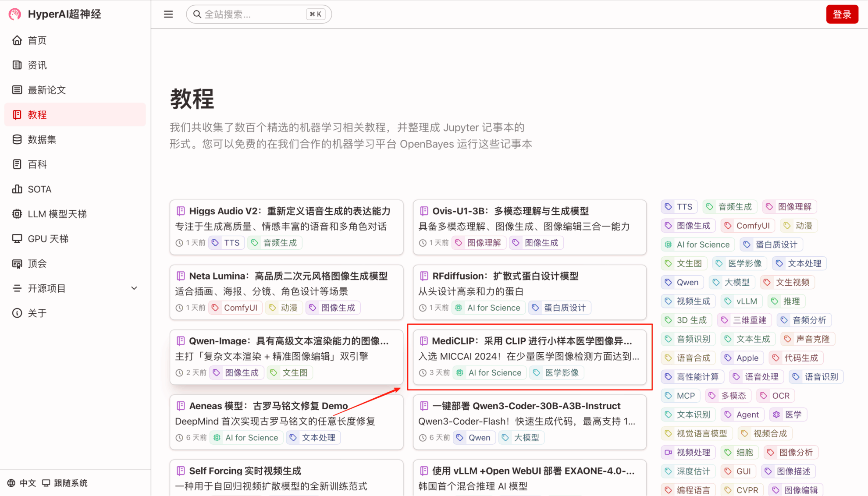Click the GPU 天梯 monitor icon

17,239
